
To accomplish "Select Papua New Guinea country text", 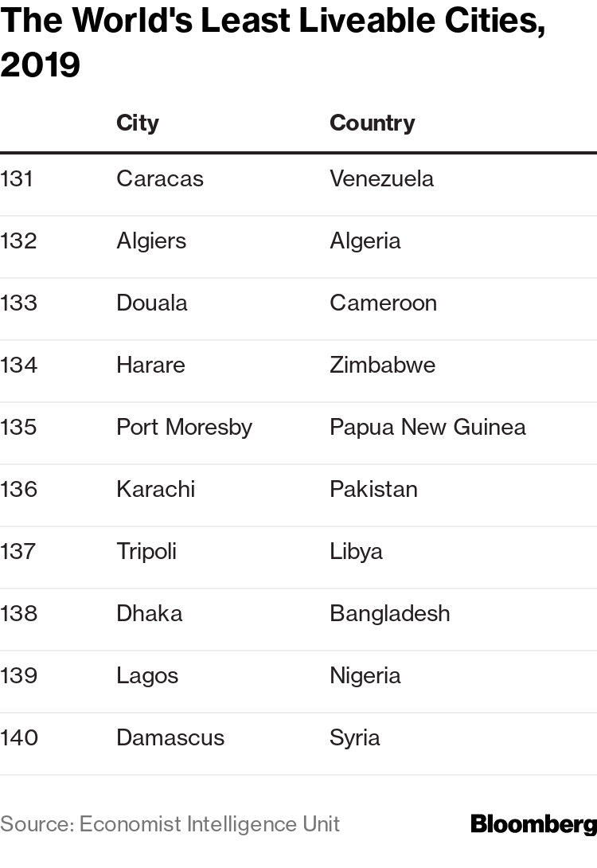I will pos(427,428).
